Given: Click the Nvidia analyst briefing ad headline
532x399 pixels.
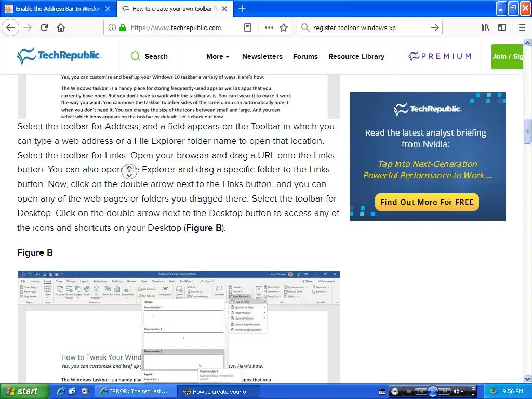Looking at the screenshot, I should point(425,138).
